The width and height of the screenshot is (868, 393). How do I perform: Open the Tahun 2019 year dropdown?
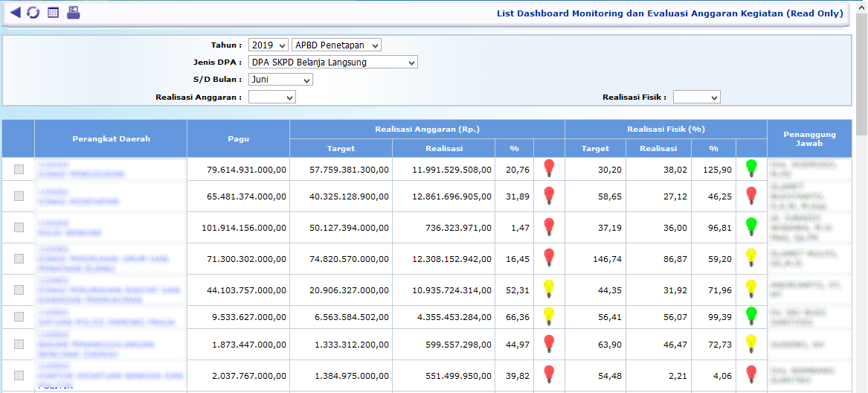pyautogui.click(x=268, y=45)
